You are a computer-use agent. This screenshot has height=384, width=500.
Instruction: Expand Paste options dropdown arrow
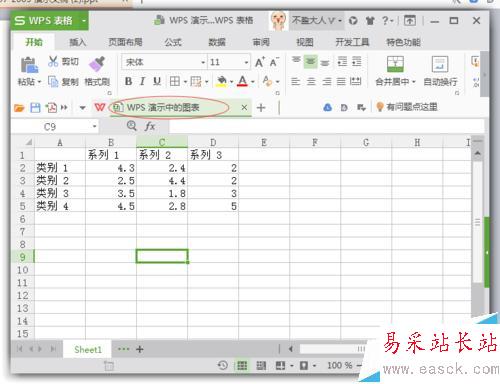39,82
